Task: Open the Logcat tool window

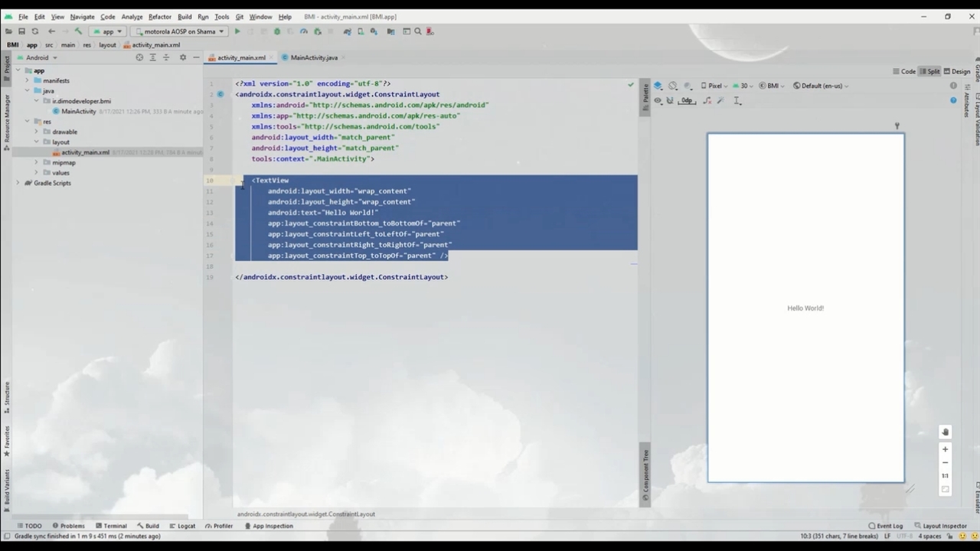Action: pos(182,526)
